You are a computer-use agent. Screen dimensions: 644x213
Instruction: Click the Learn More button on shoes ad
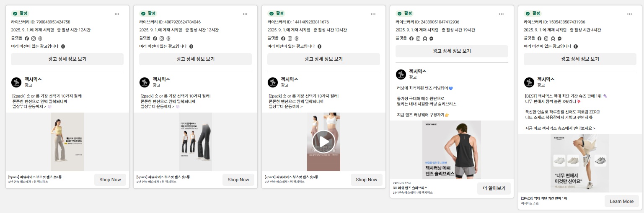point(621,201)
